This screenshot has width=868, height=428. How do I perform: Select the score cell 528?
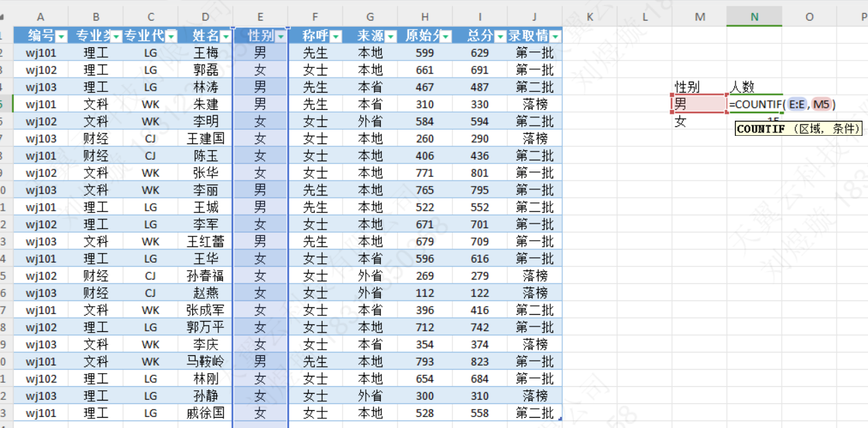click(425, 413)
